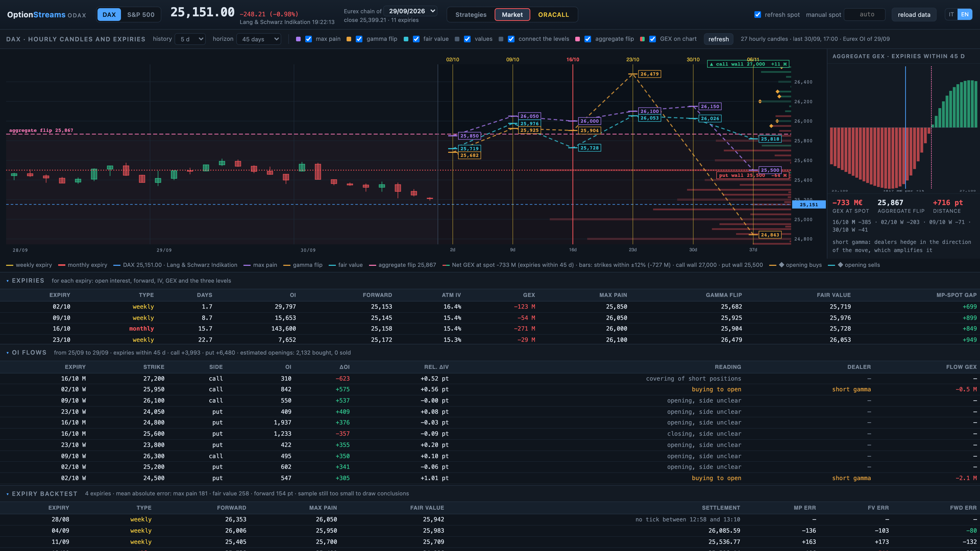
Task: Open the Eurex chain date dropdown
Action: click(410, 11)
